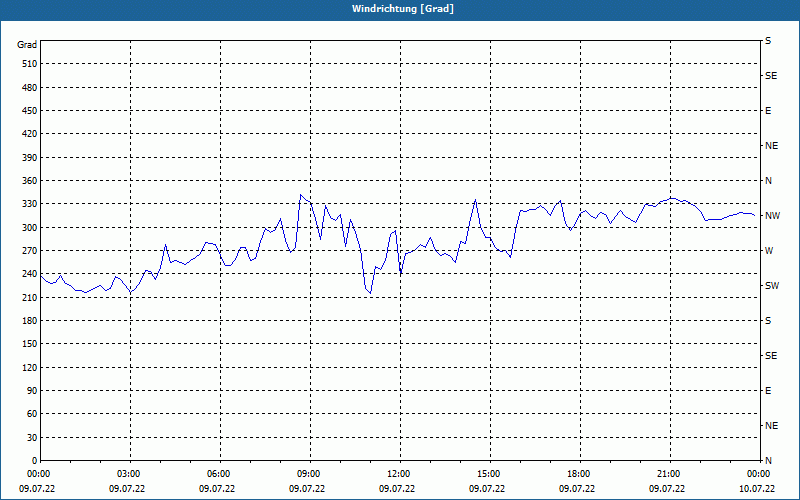Image resolution: width=800 pixels, height=500 pixels.
Task: Select the 120 y-axis value
Action: tap(30, 367)
